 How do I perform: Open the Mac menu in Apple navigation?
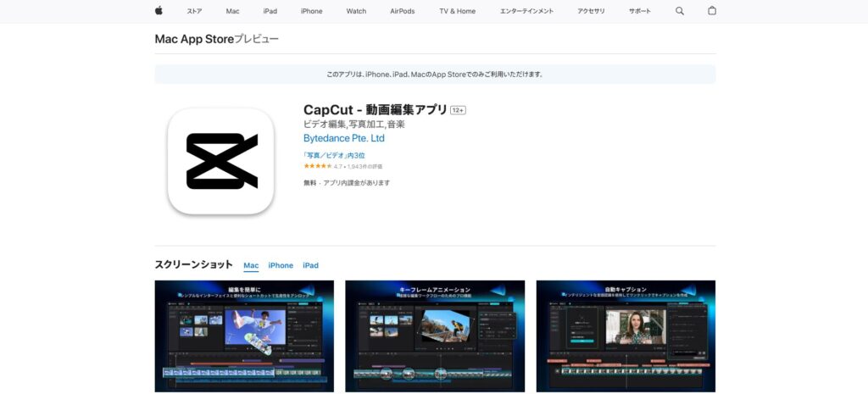pyautogui.click(x=232, y=11)
